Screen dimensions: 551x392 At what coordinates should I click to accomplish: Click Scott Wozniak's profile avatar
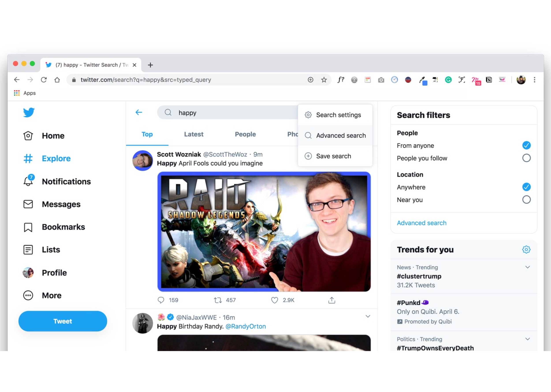(x=143, y=161)
